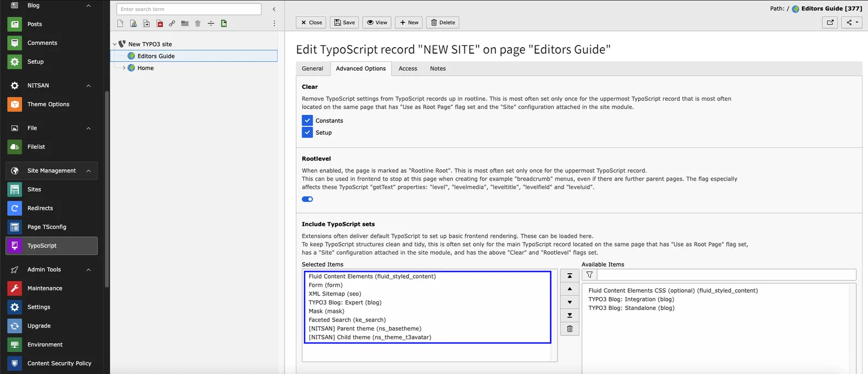Collapse the Blog module group

click(88, 5)
